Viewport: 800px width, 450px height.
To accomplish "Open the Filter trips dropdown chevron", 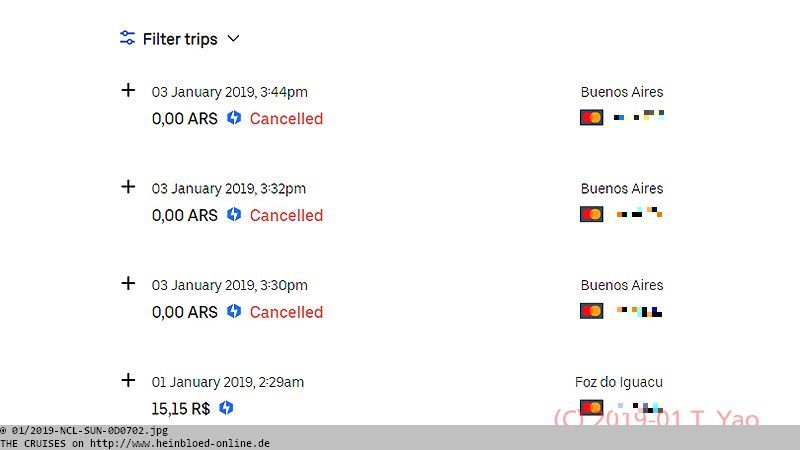I will click(233, 39).
